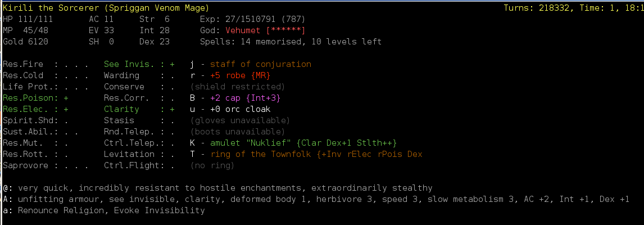
Task: Click the Spells memorised line
Action: pos(291,42)
